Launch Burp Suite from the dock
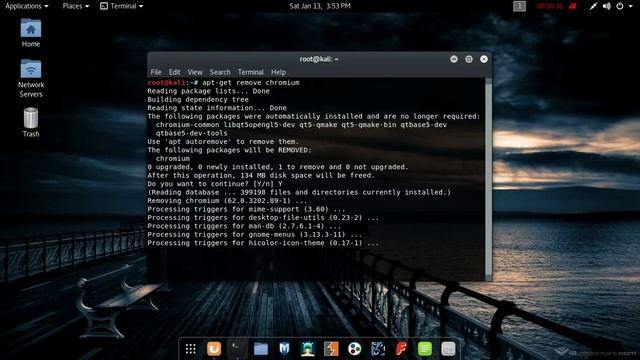Image resolution: width=640 pixels, height=360 pixels. (331, 349)
